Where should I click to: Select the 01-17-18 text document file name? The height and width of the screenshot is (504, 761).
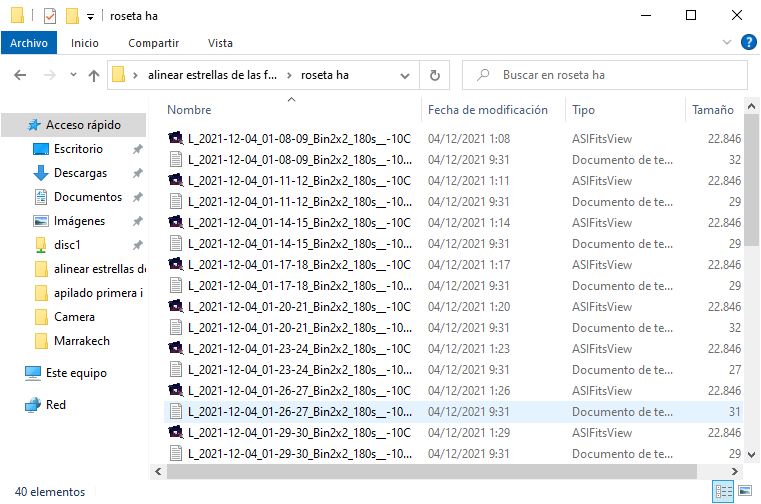tap(300, 286)
